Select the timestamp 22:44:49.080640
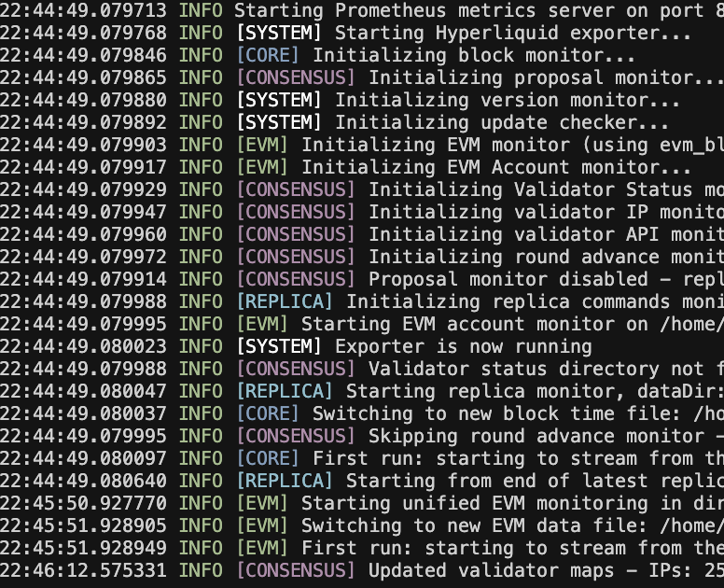The height and width of the screenshot is (588, 724). coord(83,482)
